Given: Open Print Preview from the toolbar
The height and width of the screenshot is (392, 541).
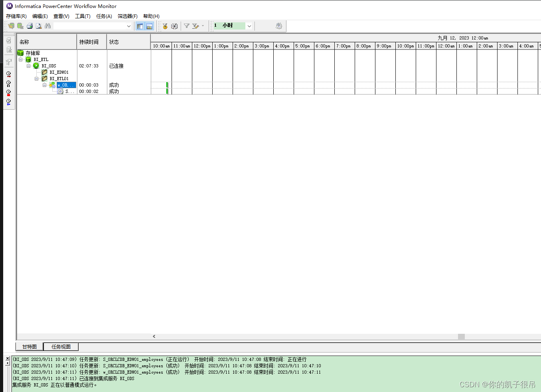Looking at the screenshot, I should pyautogui.click(x=39, y=26).
